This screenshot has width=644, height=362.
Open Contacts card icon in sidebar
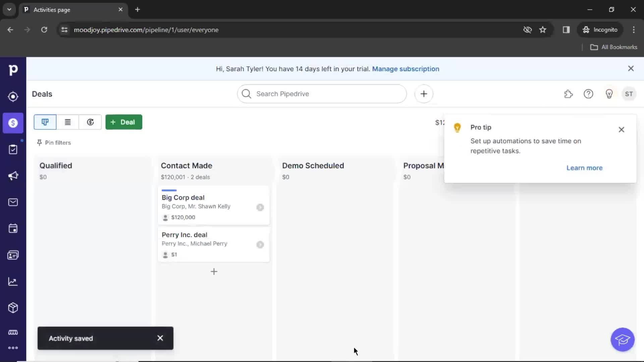[x=13, y=255]
